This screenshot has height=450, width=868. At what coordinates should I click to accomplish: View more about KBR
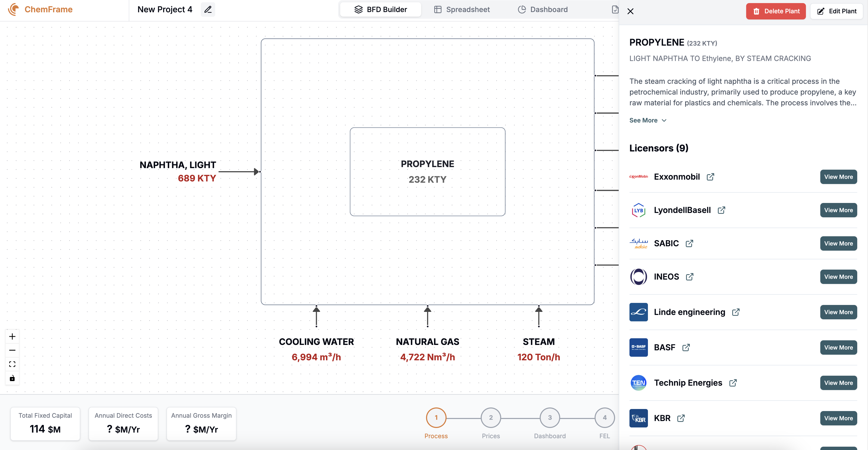tap(838, 418)
